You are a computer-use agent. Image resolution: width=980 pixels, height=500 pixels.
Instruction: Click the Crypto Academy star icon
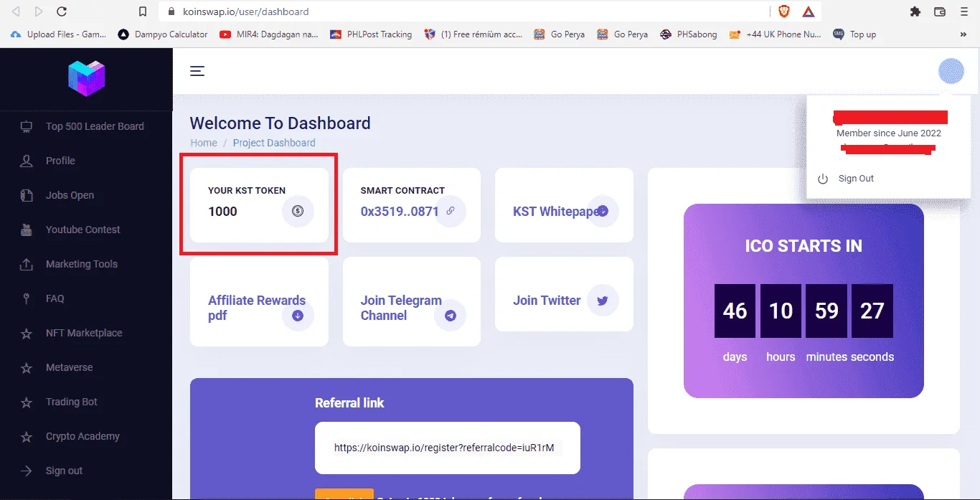pos(27,437)
